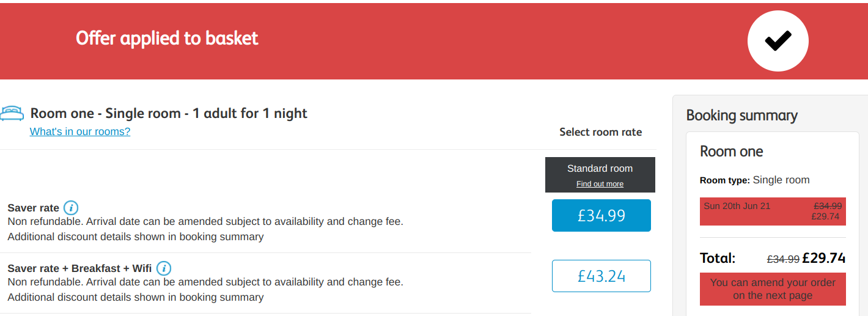This screenshot has width=868, height=316.
Task: Follow the "Find out more" link
Action: coord(600,184)
